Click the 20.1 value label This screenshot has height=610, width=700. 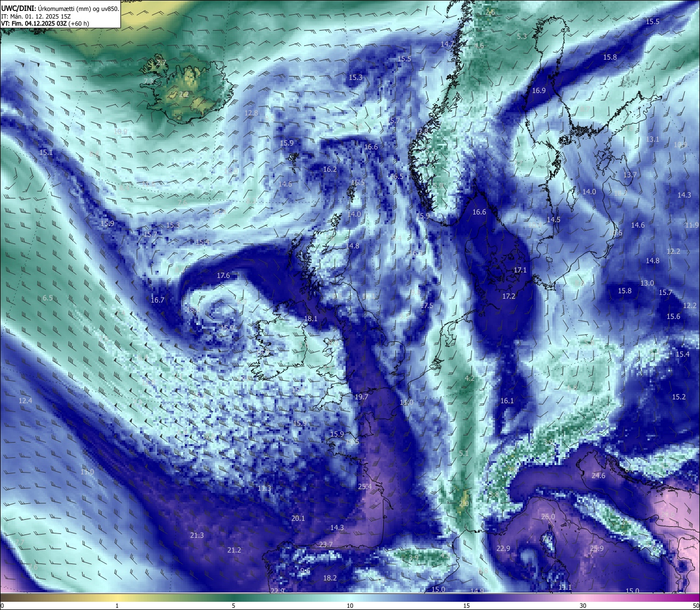pyautogui.click(x=298, y=518)
